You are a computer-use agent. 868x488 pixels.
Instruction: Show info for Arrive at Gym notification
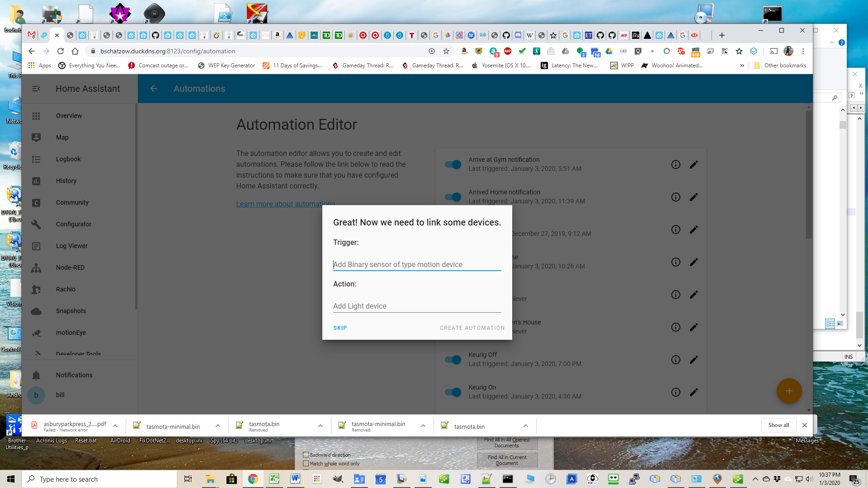(675, 164)
